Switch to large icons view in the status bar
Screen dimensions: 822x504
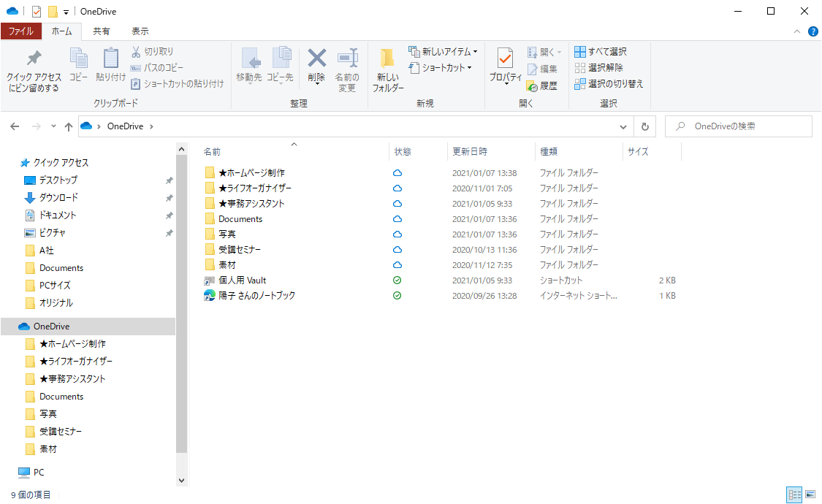pyautogui.click(x=810, y=495)
